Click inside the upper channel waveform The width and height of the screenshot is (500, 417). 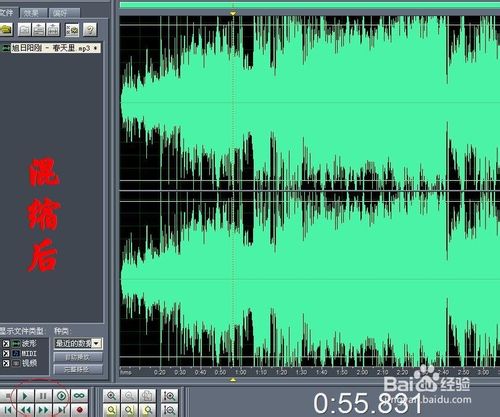310,103
